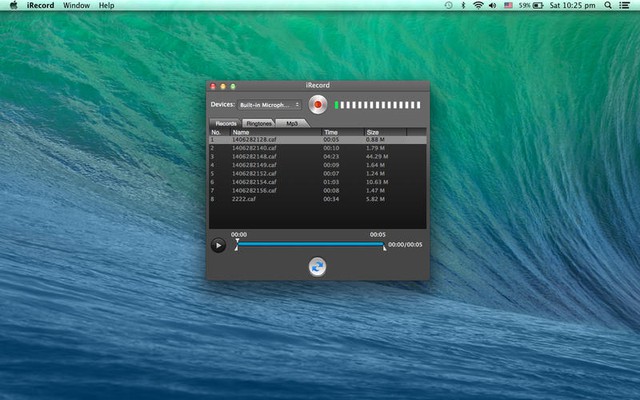Switch to the Ringtones tab
Viewport: 640px width, 400px height.
tap(258, 123)
